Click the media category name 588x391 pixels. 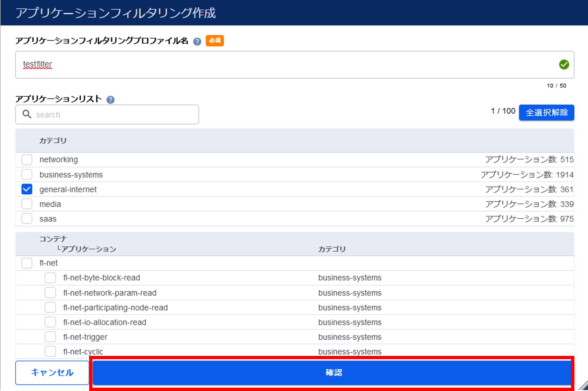point(50,204)
